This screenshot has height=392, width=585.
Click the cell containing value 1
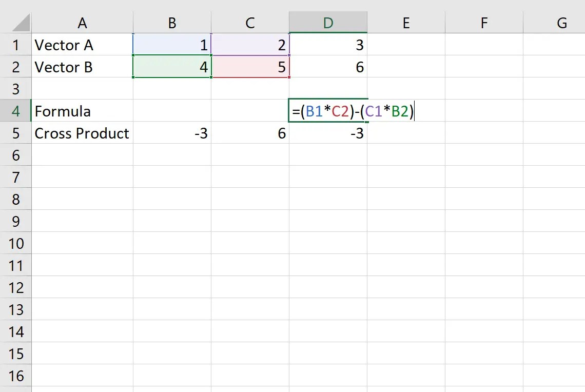tap(172, 45)
